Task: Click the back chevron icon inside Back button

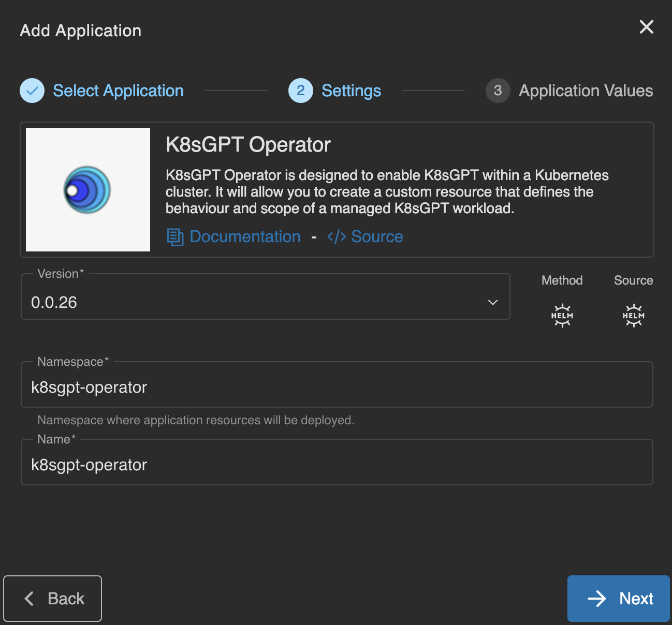Action: click(30, 598)
